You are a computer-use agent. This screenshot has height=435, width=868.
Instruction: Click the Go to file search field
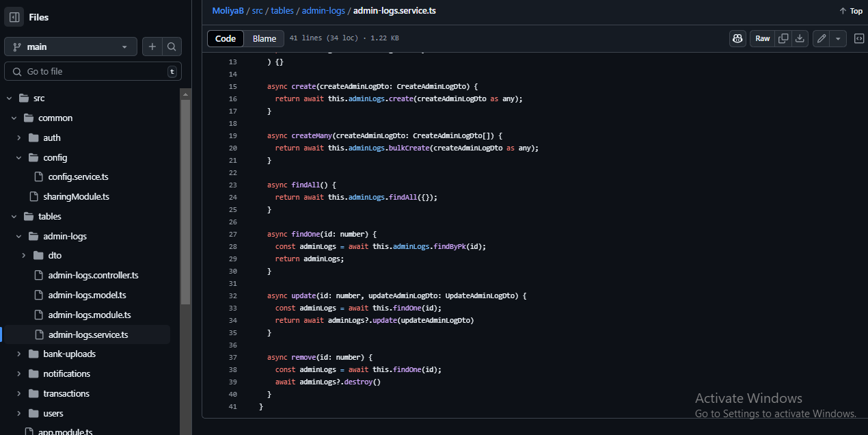click(93, 71)
